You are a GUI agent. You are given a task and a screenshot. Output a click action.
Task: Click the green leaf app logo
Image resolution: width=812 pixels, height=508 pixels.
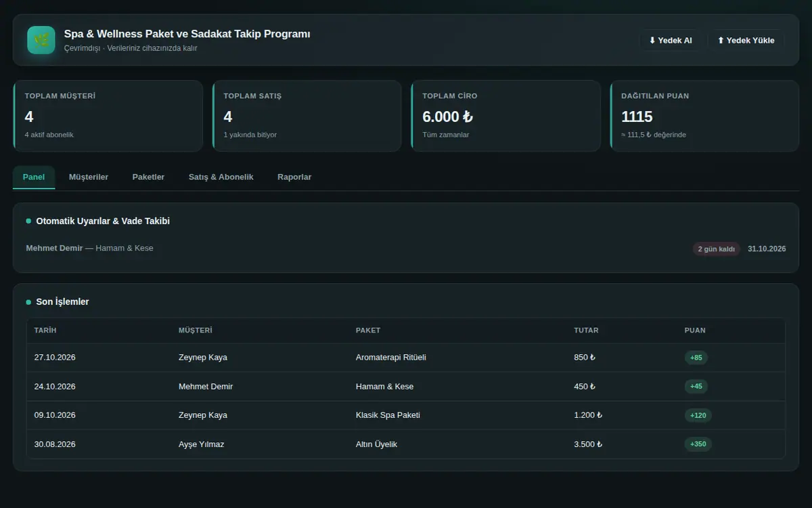[x=41, y=40]
